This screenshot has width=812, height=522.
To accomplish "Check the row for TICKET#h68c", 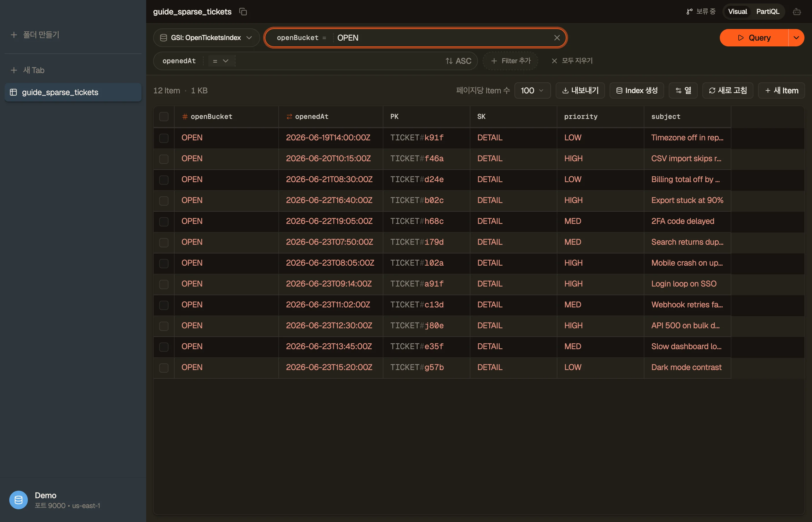I will (164, 222).
